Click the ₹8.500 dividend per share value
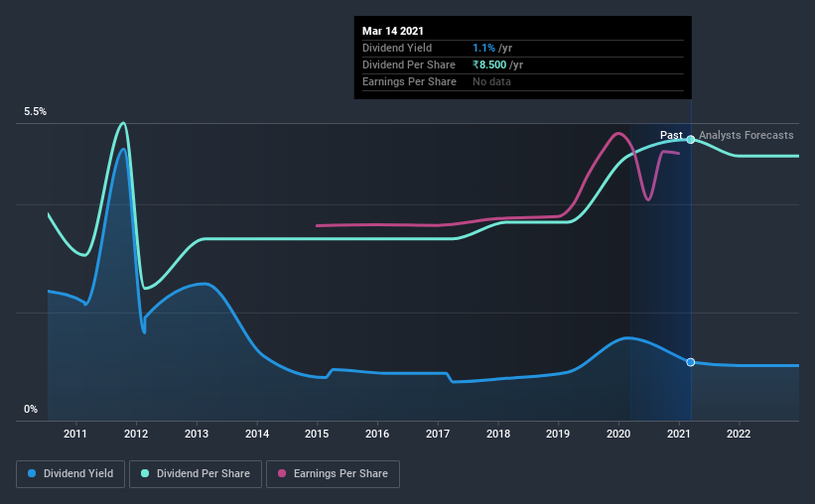The height and width of the screenshot is (504, 815). pos(489,64)
